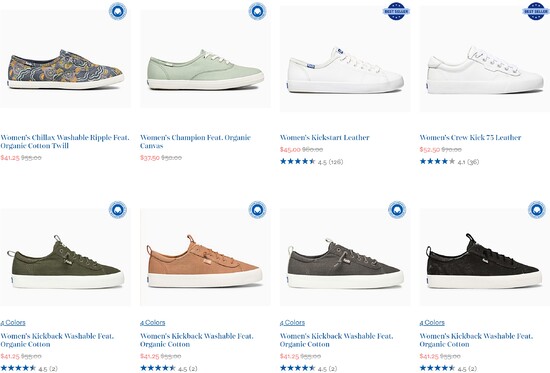Click the organic cotton badge on Chillax Ripple shoe
Image resolution: width=550 pixels, height=373 pixels.
[x=118, y=11]
